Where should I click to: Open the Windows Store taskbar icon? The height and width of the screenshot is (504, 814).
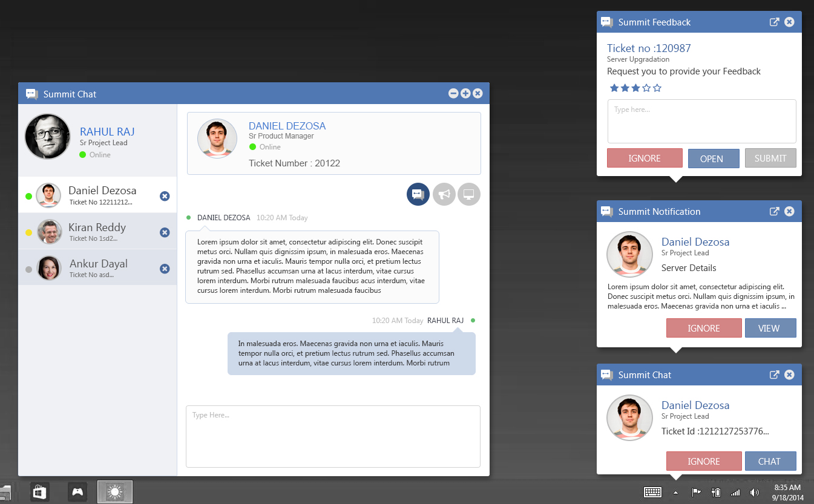coord(40,492)
